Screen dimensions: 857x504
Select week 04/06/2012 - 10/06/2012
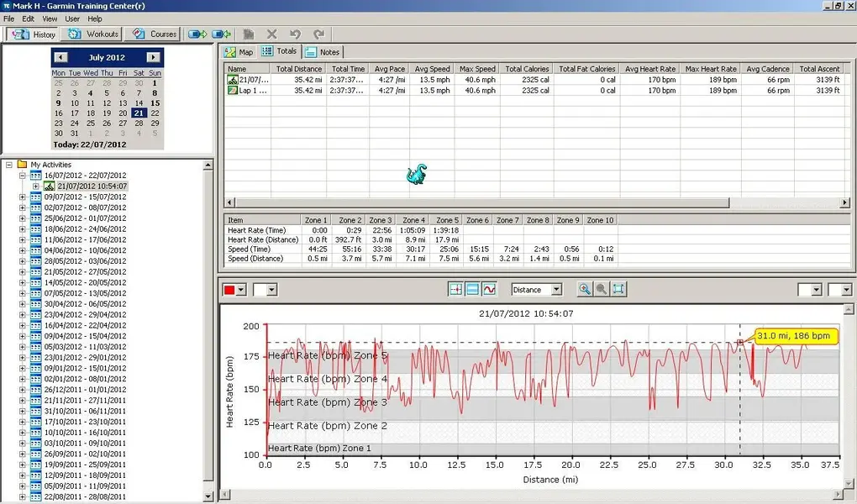point(85,250)
